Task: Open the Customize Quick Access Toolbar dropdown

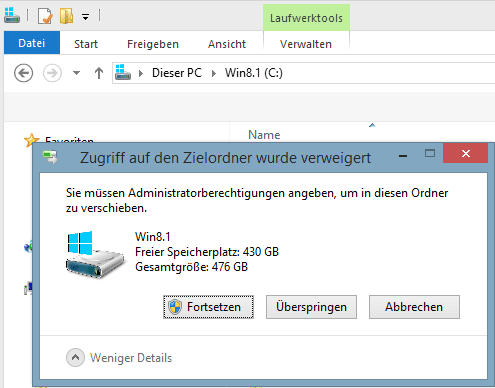Action: coord(86,17)
